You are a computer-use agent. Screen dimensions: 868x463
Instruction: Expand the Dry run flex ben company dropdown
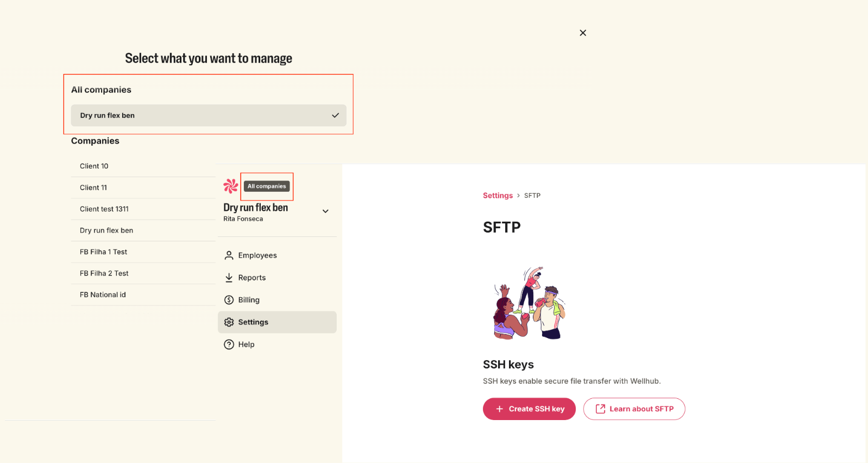pos(325,211)
